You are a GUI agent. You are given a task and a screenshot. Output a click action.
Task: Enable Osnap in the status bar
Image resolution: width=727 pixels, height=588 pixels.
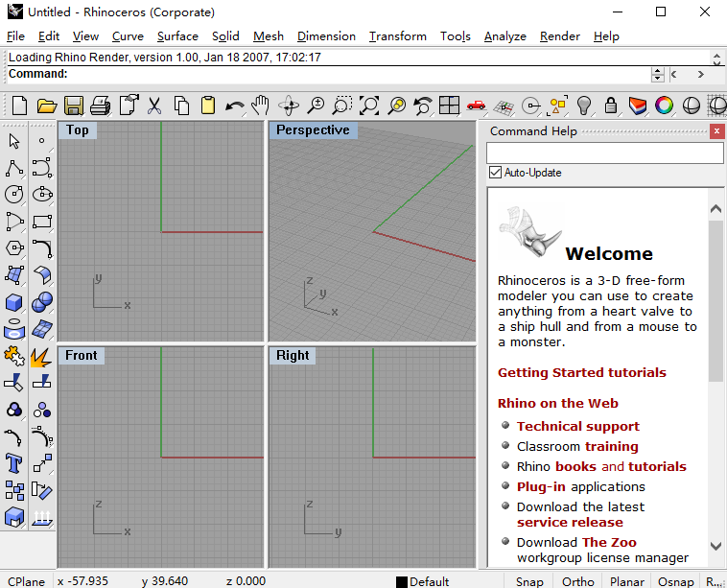[676, 581]
